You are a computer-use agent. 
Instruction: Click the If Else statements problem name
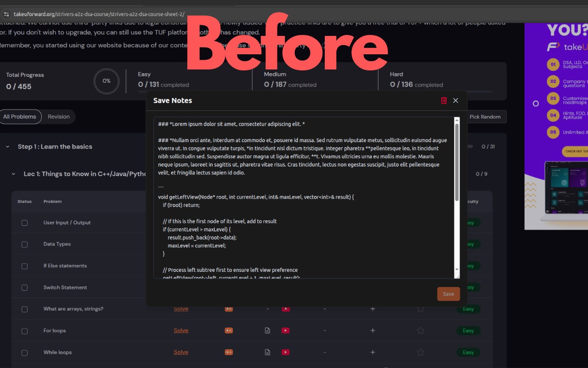point(65,266)
